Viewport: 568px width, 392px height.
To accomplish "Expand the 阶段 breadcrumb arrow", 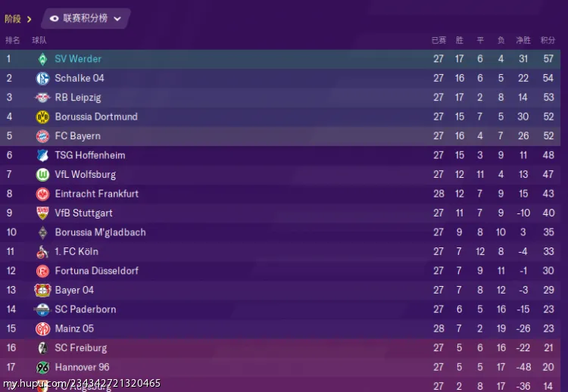I will (30, 19).
